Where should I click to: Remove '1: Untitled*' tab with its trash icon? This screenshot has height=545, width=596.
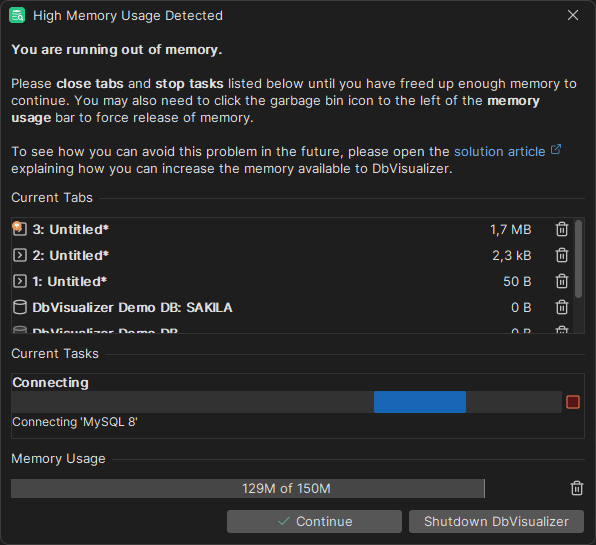point(562,281)
